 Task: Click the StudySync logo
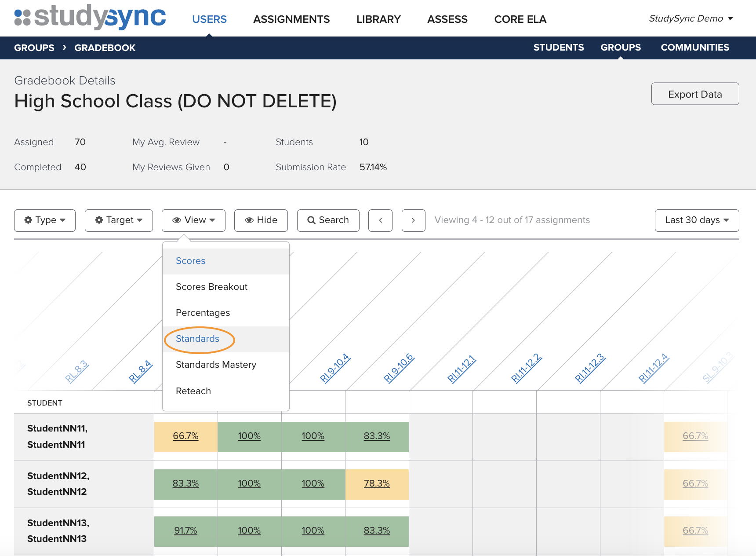tap(90, 18)
